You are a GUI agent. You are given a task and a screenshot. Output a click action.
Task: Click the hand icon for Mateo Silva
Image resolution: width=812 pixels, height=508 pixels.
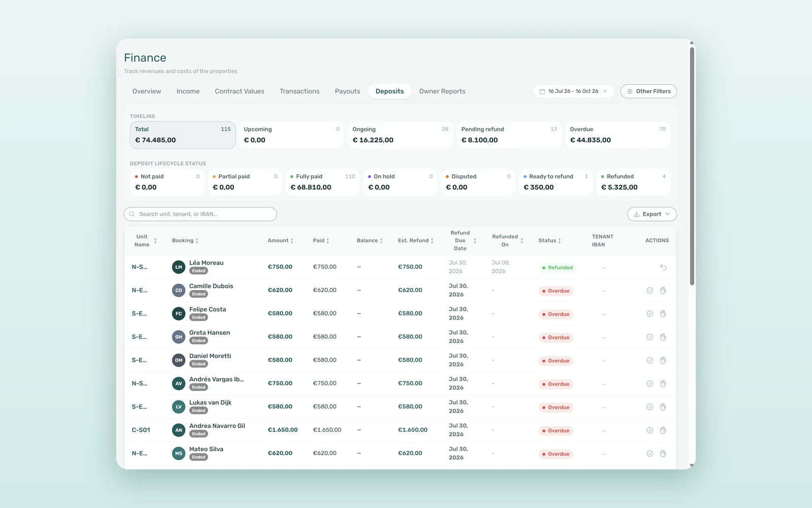click(x=663, y=454)
